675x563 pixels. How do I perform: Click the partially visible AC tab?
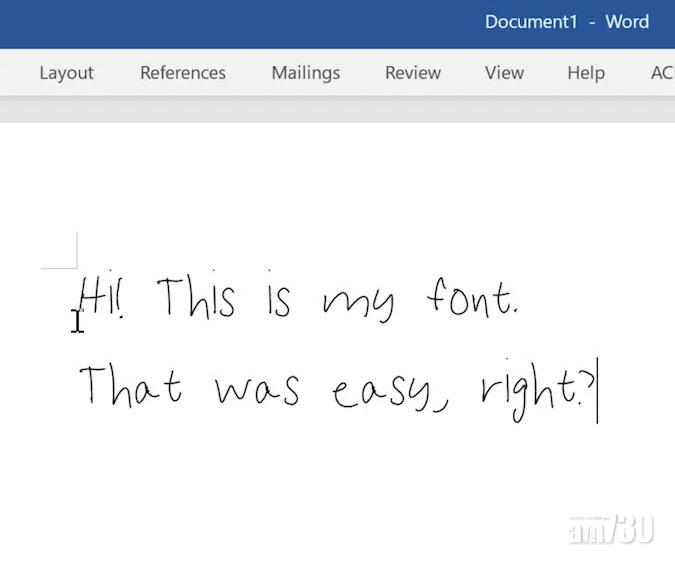661,73
